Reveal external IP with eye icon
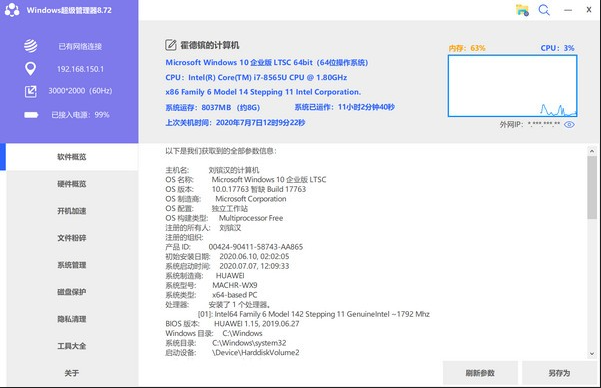The width and height of the screenshot is (601, 388). pos(569,125)
